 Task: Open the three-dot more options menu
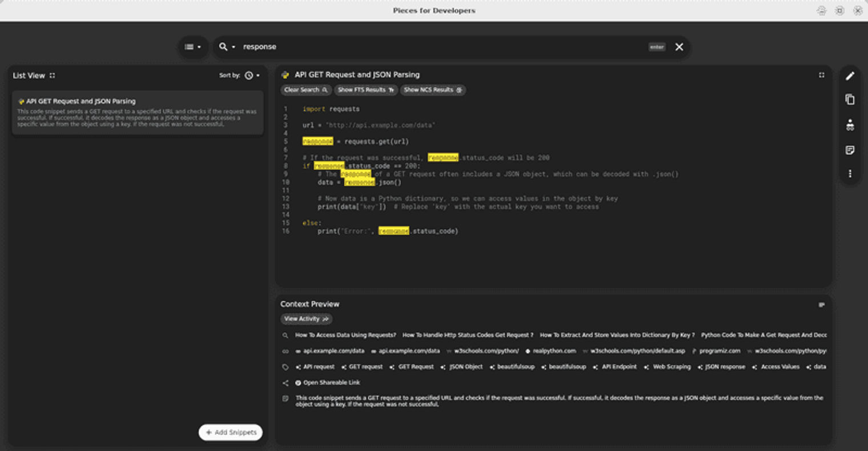point(850,174)
